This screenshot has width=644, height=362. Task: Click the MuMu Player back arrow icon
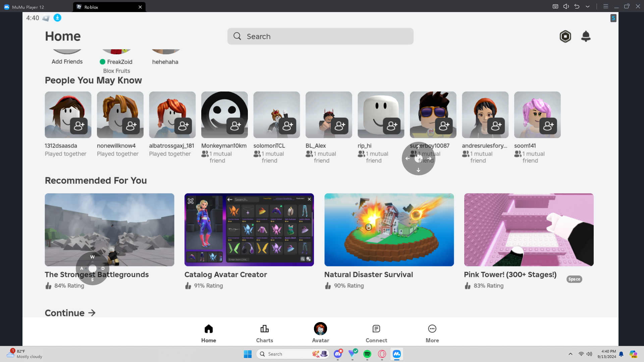(x=577, y=6)
